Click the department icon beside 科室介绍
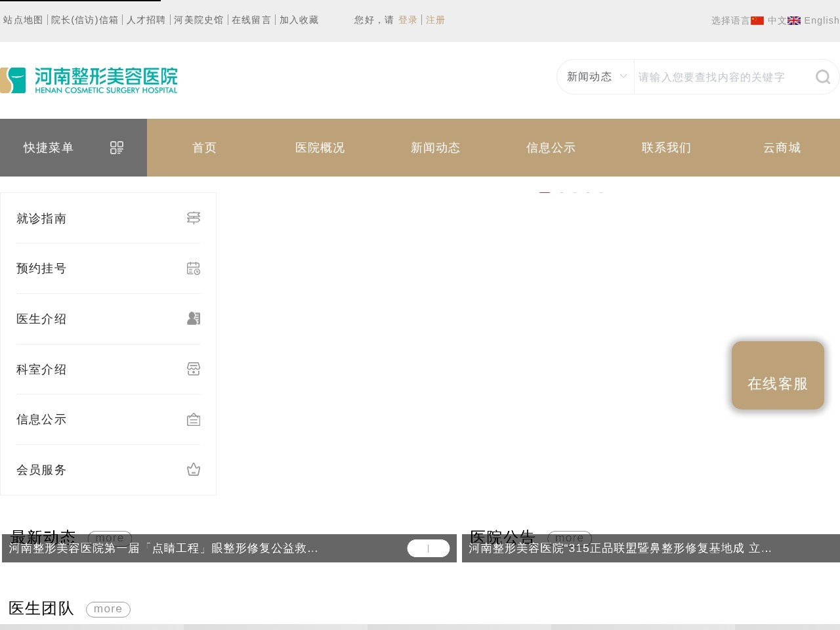 click(194, 369)
